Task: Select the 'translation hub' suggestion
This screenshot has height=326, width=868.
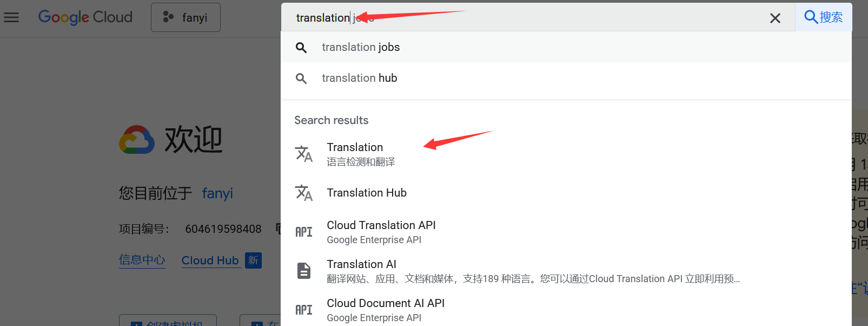Action: pyautogui.click(x=566, y=78)
